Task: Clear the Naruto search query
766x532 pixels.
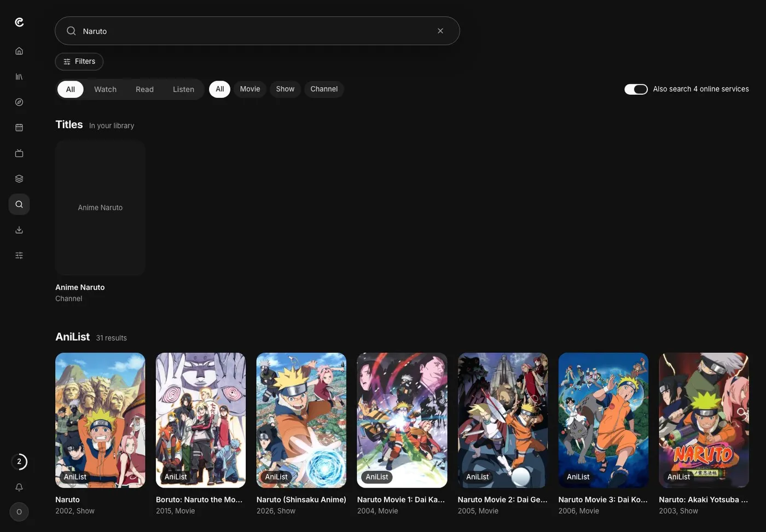Action: [440, 31]
